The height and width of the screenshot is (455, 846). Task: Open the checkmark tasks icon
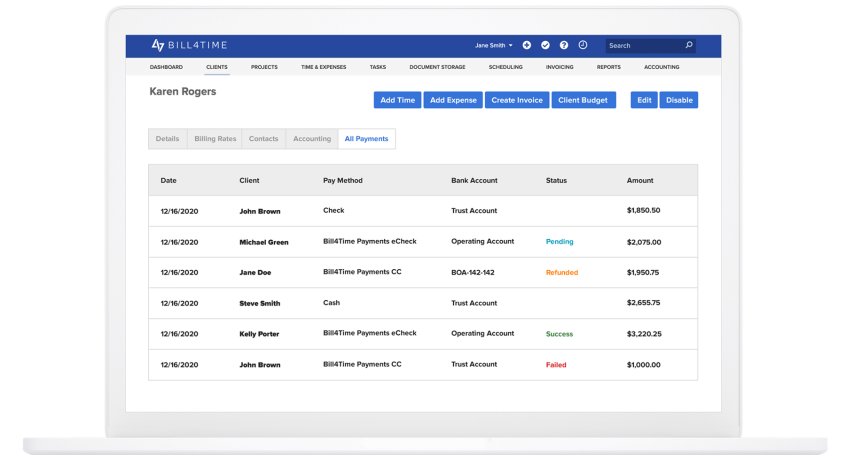click(545, 45)
